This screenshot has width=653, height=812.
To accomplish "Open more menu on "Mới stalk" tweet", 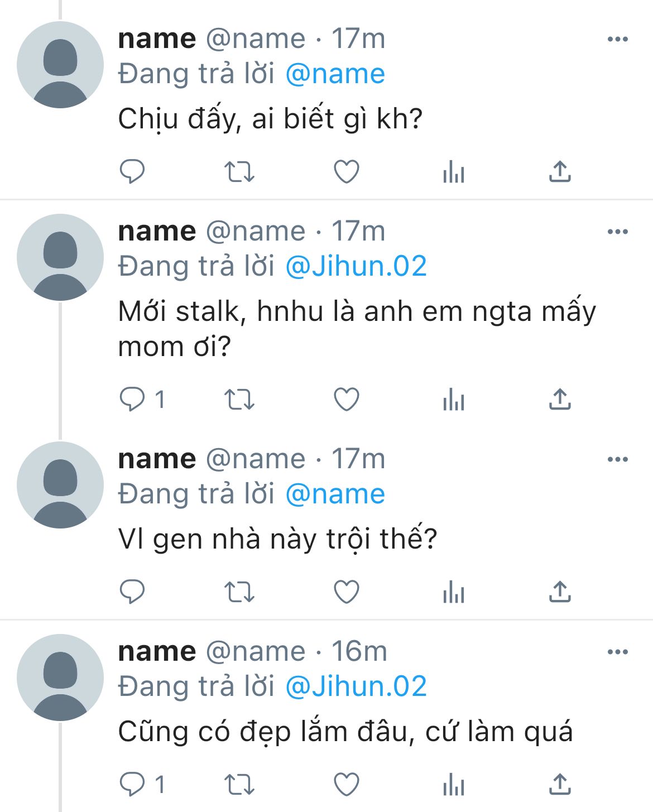I will [617, 232].
